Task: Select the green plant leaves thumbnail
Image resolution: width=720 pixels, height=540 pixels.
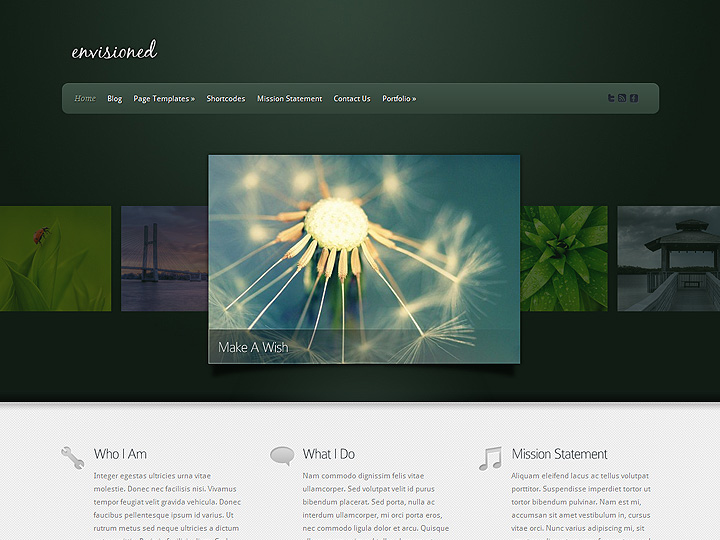Action: pos(564,258)
